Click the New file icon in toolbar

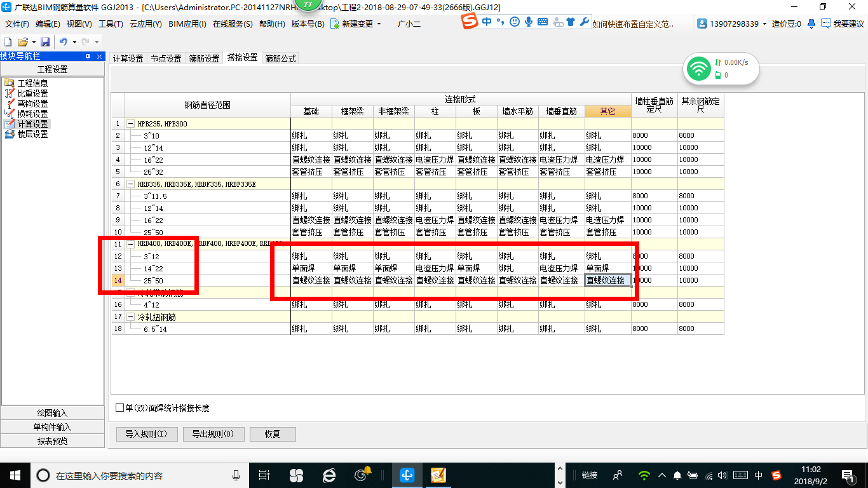click(8, 42)
